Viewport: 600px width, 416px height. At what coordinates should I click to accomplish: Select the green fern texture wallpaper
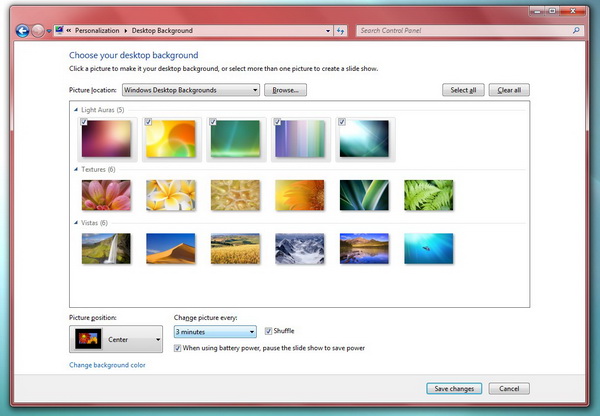tap(428, 194)
